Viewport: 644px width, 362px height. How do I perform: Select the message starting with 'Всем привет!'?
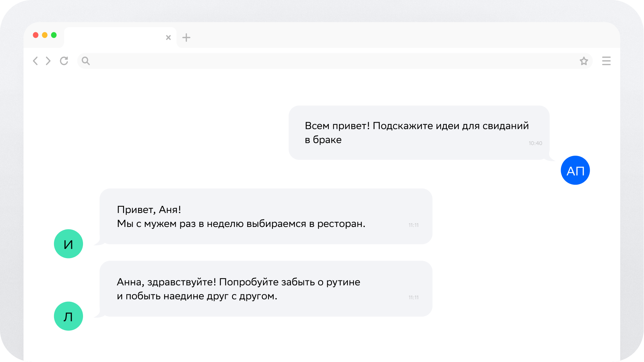point(417,133)
